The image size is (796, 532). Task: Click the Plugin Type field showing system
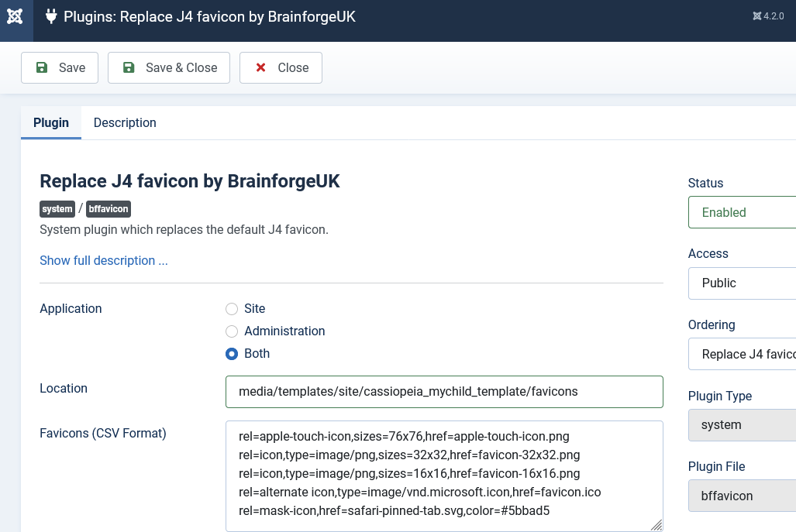coord(743,425)
